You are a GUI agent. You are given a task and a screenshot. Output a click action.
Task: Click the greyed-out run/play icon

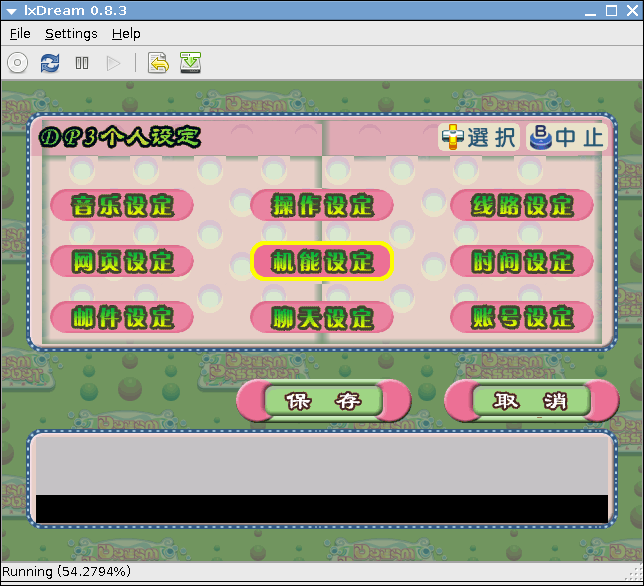[x=113, y=63]
